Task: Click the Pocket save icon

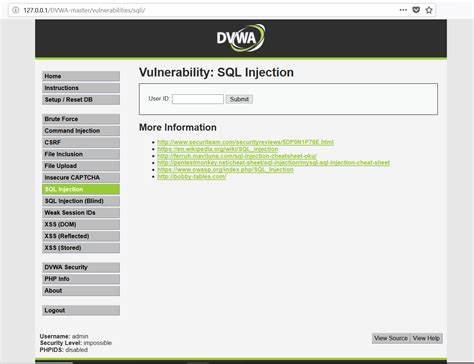Action: 416,10
